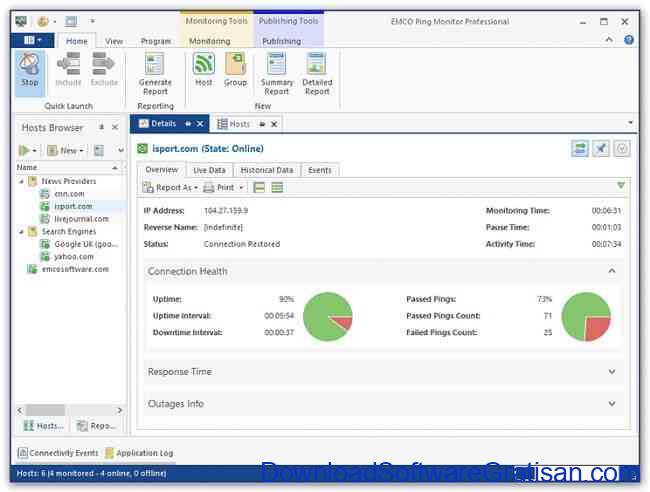Add a new Host from ribbon

(204, 70)
